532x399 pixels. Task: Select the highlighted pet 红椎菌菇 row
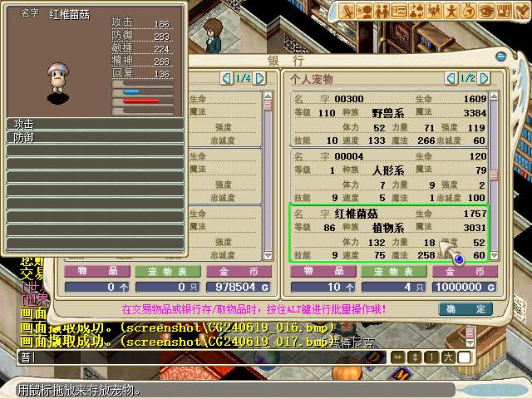pos(389,234)
